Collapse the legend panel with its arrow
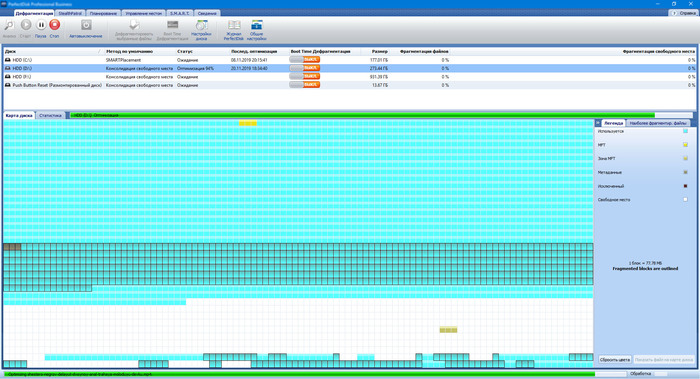The width and height of the screenshot is (700, 379). pos(598,123)
